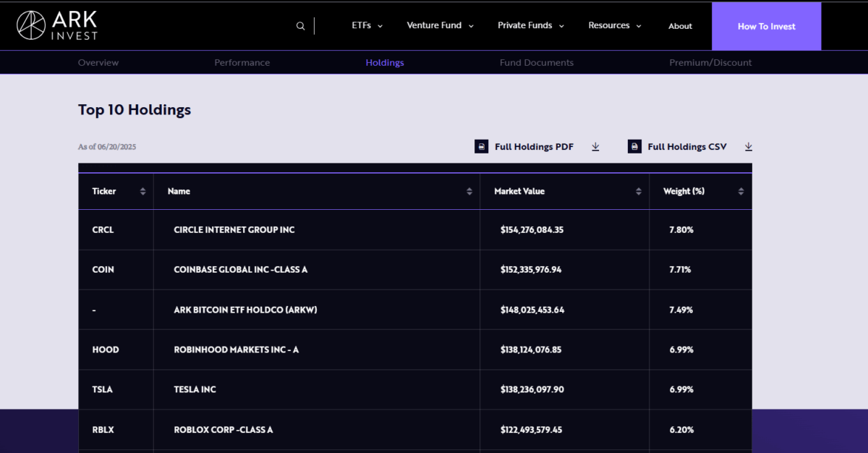Expand the Private Funds dropdown
This screenshot has width=868, height=453.
coord(532,25)
